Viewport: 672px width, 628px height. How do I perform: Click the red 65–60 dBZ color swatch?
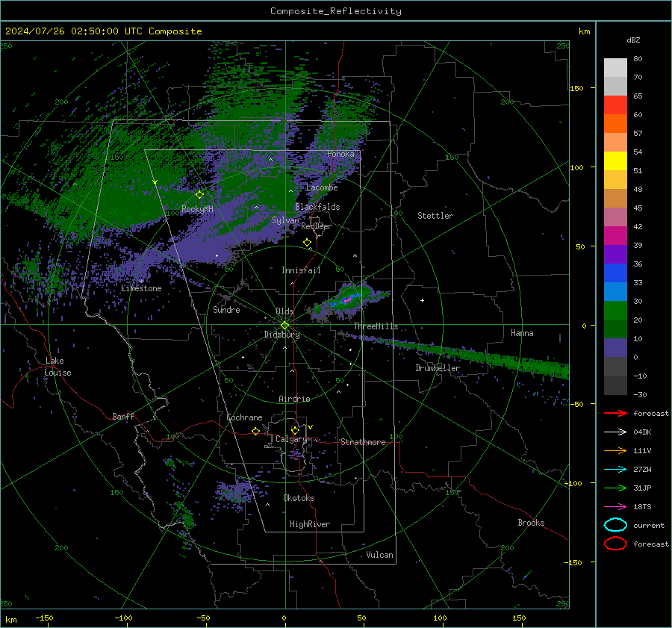tap(615, 105)
